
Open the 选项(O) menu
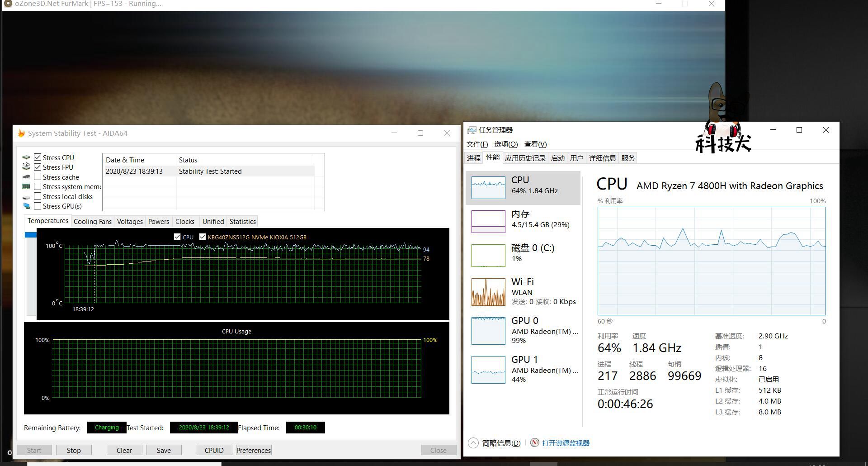tap(506, 144)
